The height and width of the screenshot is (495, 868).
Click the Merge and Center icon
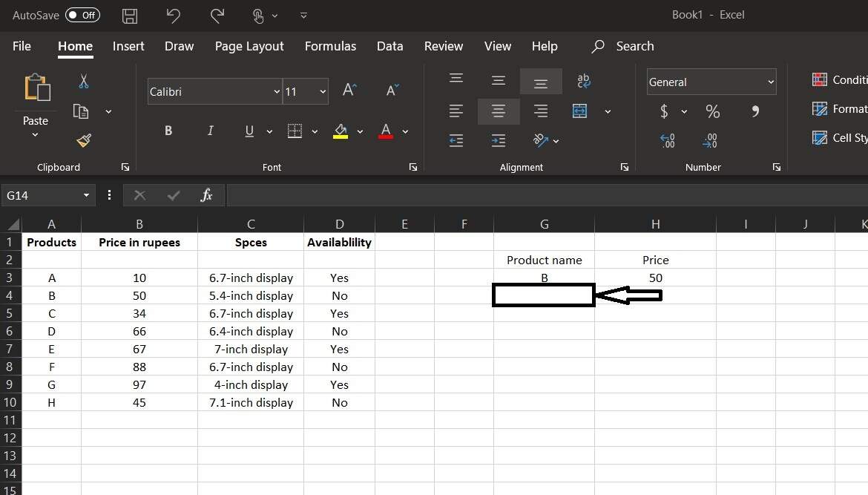[580, 111]
